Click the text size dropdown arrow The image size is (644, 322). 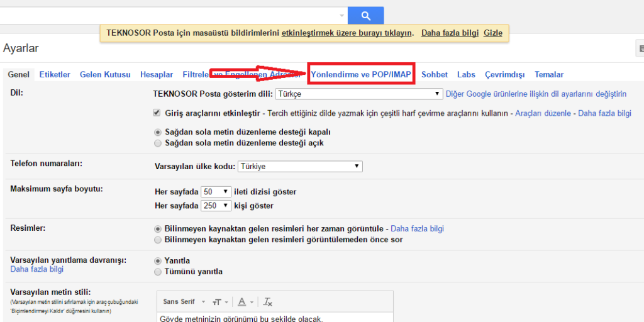click(226, 303)
